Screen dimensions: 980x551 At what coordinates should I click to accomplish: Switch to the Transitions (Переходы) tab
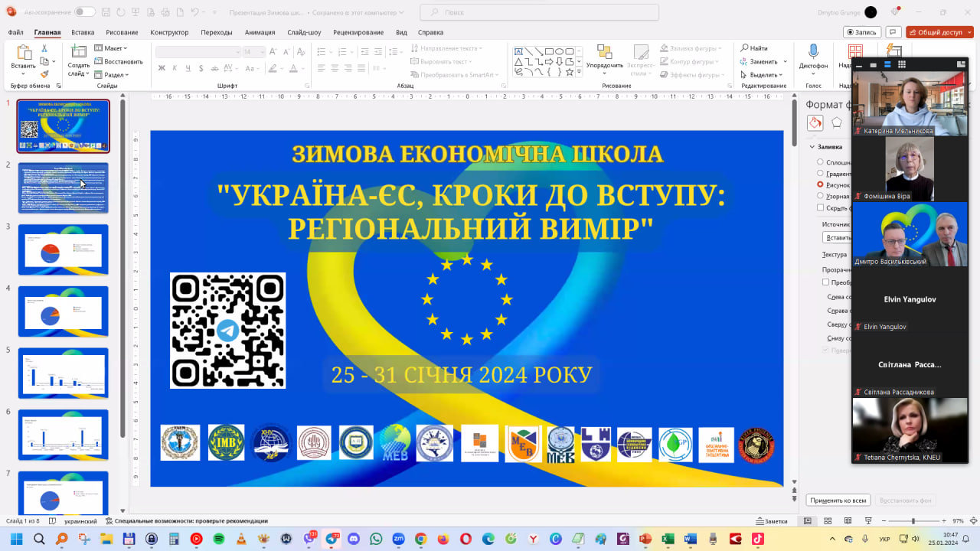[217, 32]
